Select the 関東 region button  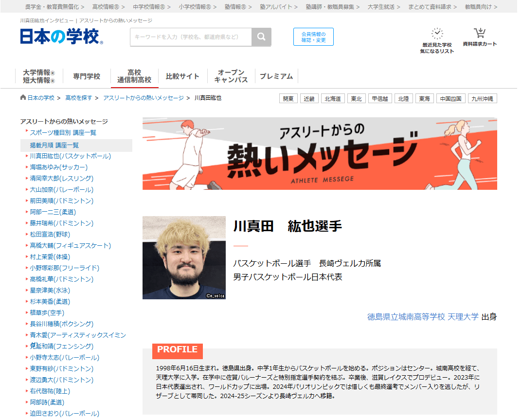[x=288, y=98]
